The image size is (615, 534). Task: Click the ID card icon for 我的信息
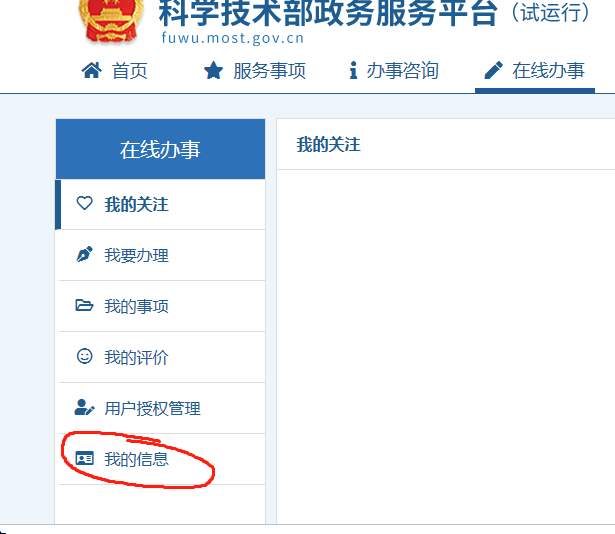(84, 458)
